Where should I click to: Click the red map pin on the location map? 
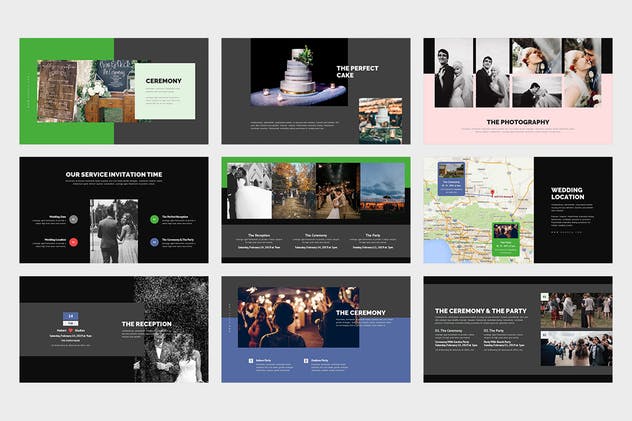[x=492, y=193]
